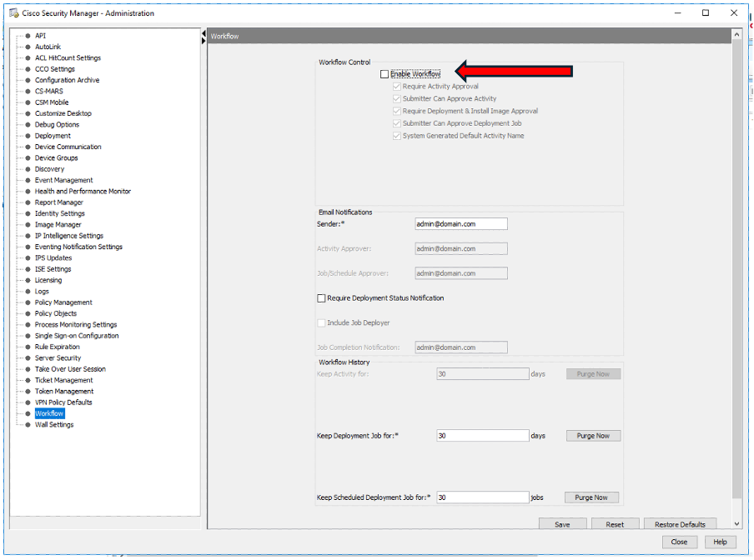Click the scrollbar up arrow
Screen dimensions: 754x560
click(736, 34)
